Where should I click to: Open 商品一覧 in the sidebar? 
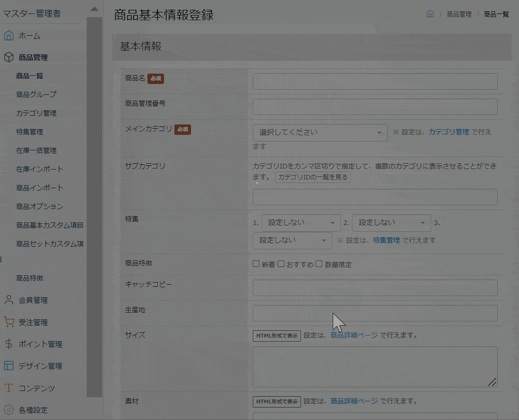[30, 76]
